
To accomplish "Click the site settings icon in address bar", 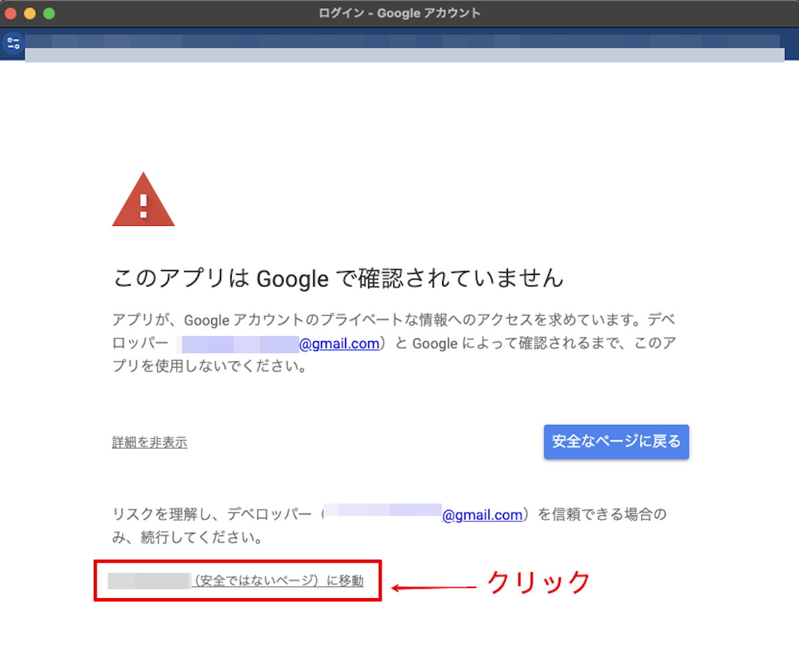I will 13,44.
